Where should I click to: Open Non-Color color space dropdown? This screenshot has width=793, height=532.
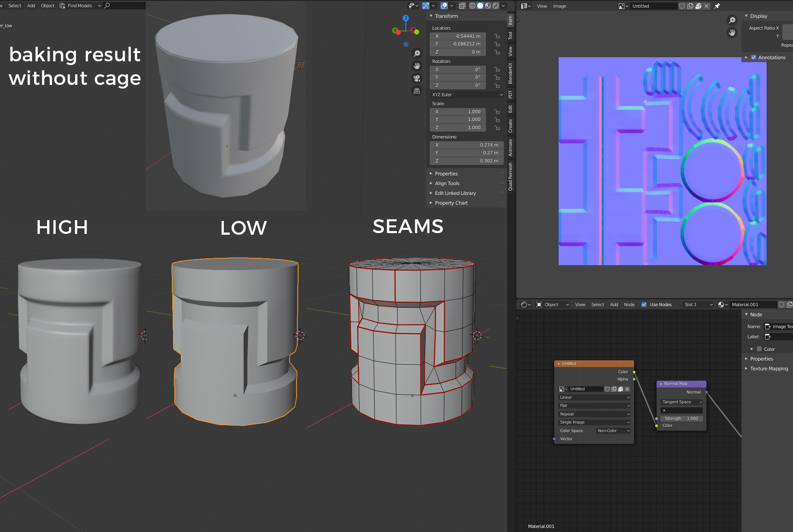click(613, 431)
